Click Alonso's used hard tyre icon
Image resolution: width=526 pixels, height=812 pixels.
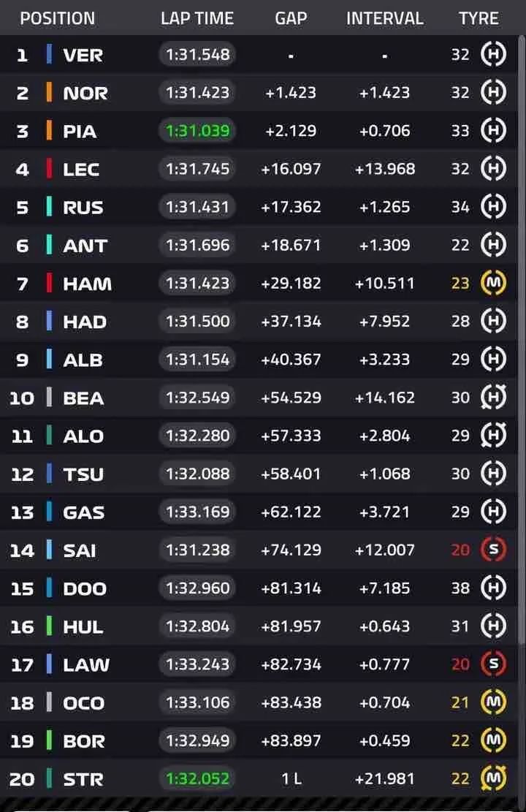click(493, 435)
